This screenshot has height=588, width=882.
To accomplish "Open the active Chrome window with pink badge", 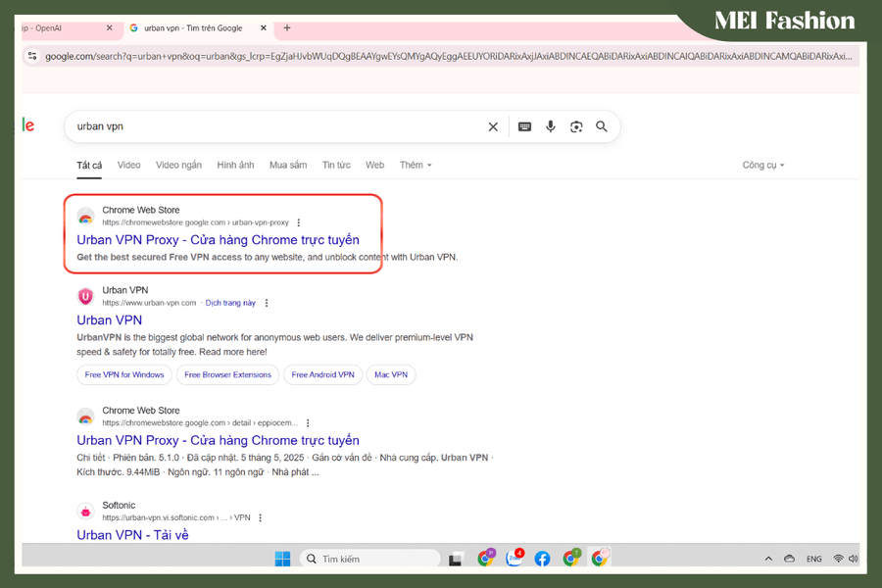I will coord(600,558).
